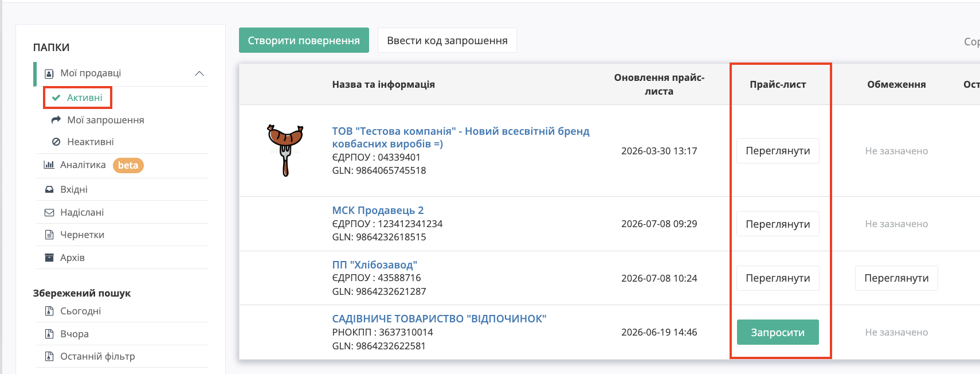980x374 pixels.
Task: Select the Вчора saved search
Action: pyautogui.click(x=75, y=334)
